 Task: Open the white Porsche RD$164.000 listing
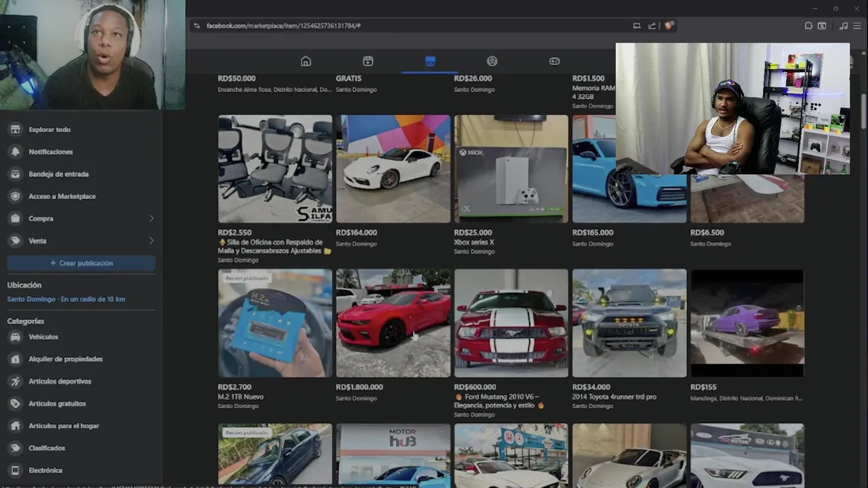point(393,169)
